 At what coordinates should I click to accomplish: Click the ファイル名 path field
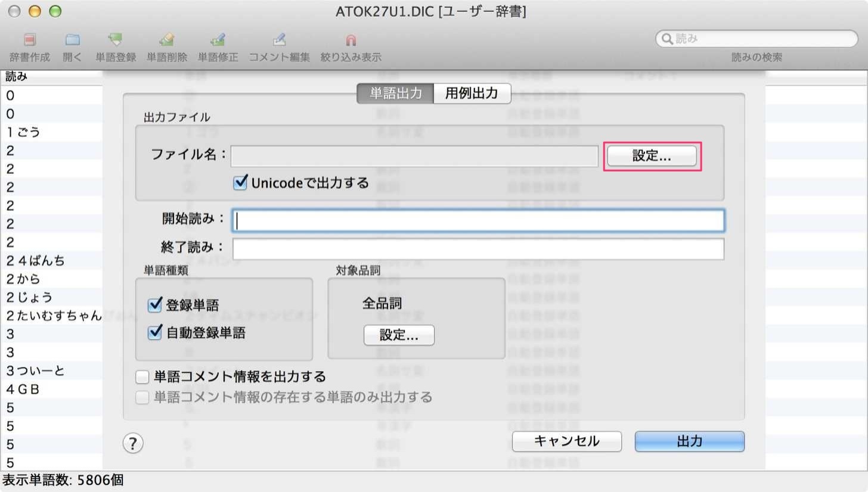tap(414, 156)
